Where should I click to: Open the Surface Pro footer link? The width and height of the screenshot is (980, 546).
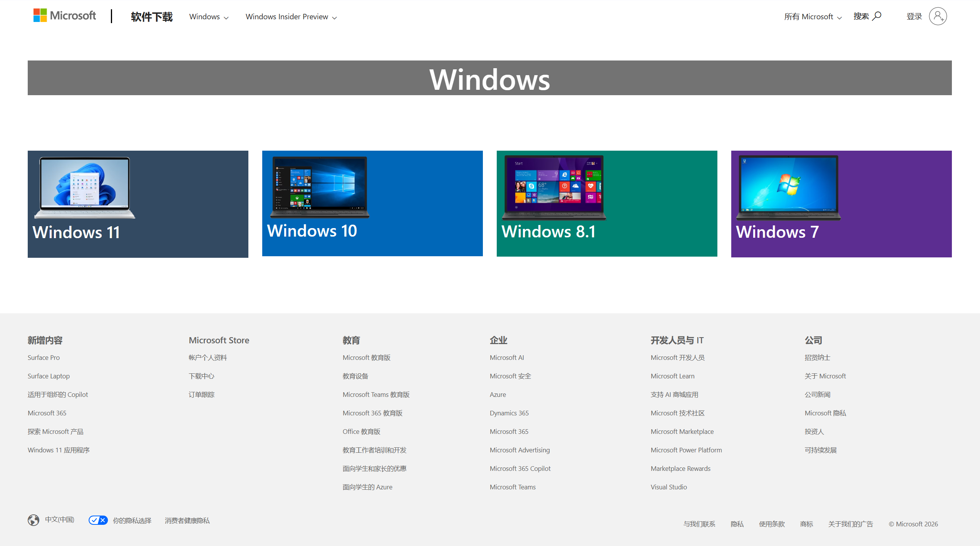click(44, 357)
